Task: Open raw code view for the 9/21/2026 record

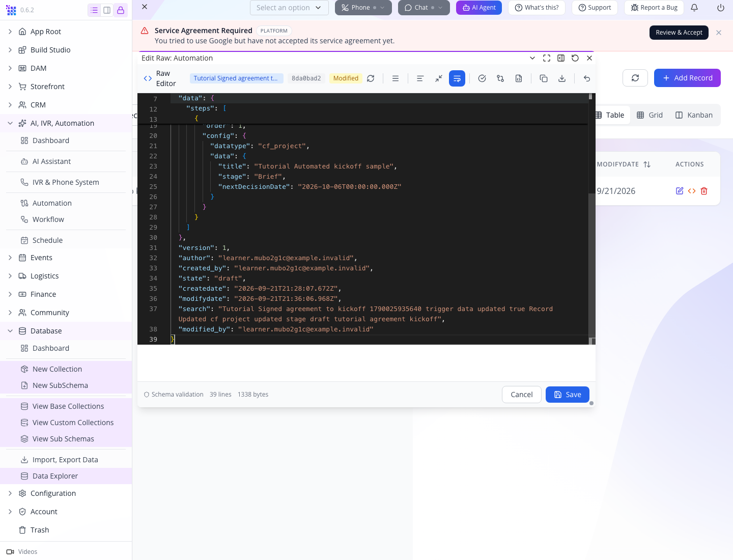Action: click(692, 191)
